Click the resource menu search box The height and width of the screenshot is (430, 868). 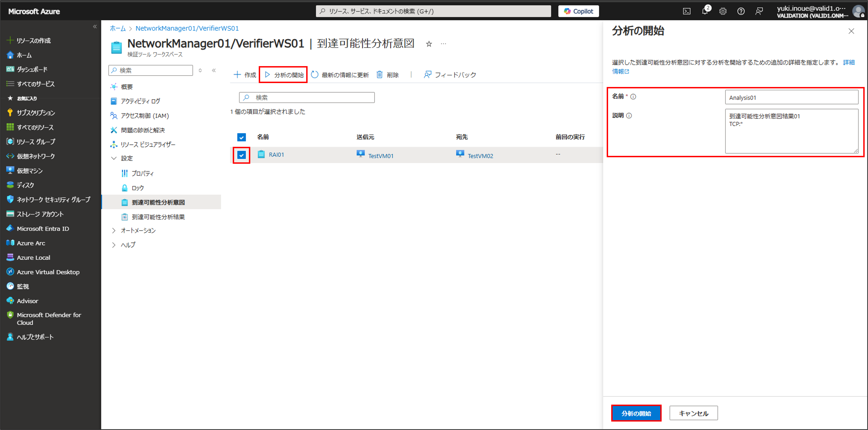(x=151, y=70)
